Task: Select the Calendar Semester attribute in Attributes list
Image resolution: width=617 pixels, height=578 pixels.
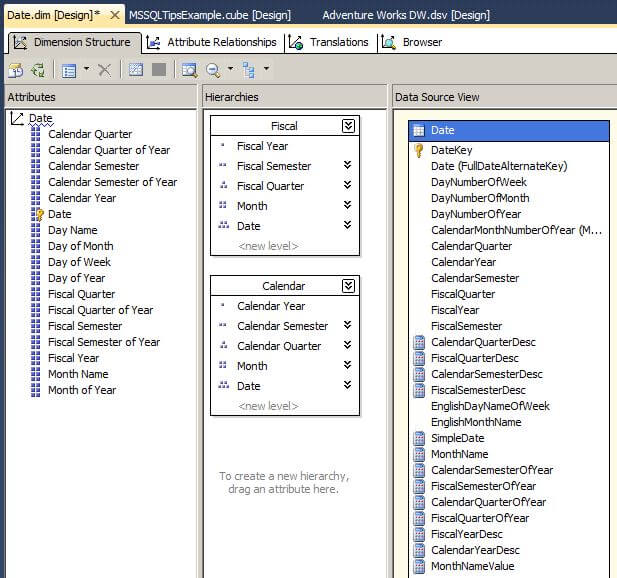Action: (x=93, y=166)
